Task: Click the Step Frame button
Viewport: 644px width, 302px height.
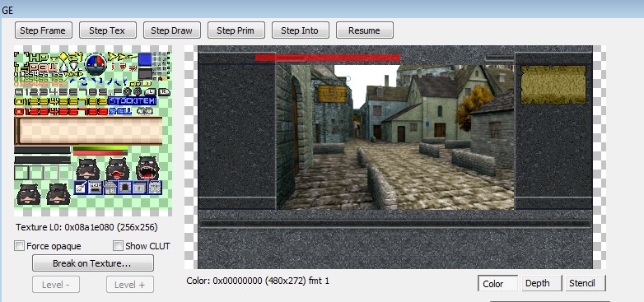Action: 43,30
